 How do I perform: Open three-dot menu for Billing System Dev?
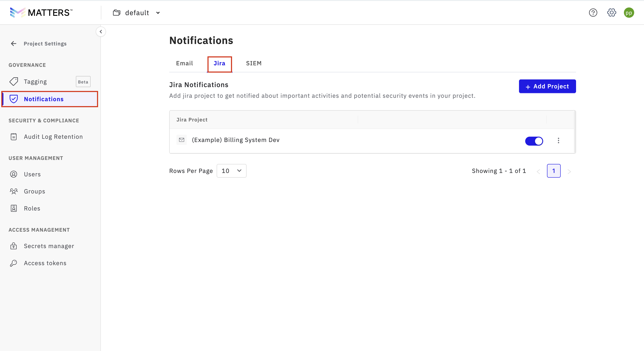pos(558,141)
